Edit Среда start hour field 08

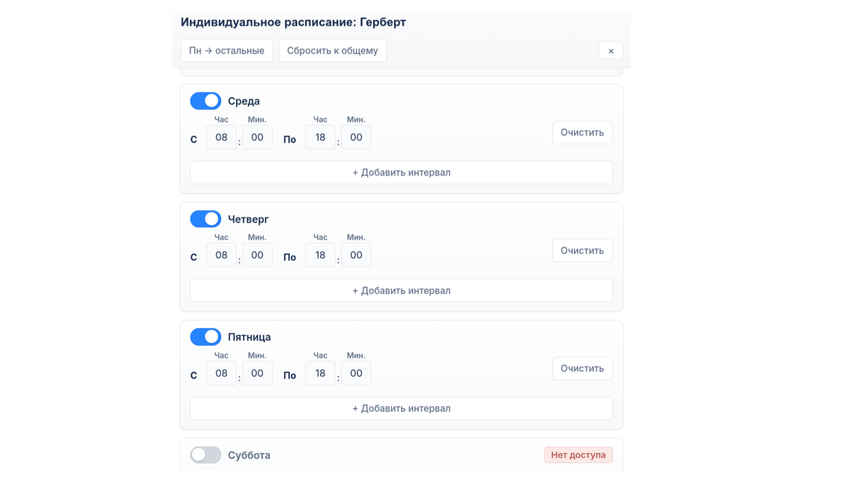point(221,137)
